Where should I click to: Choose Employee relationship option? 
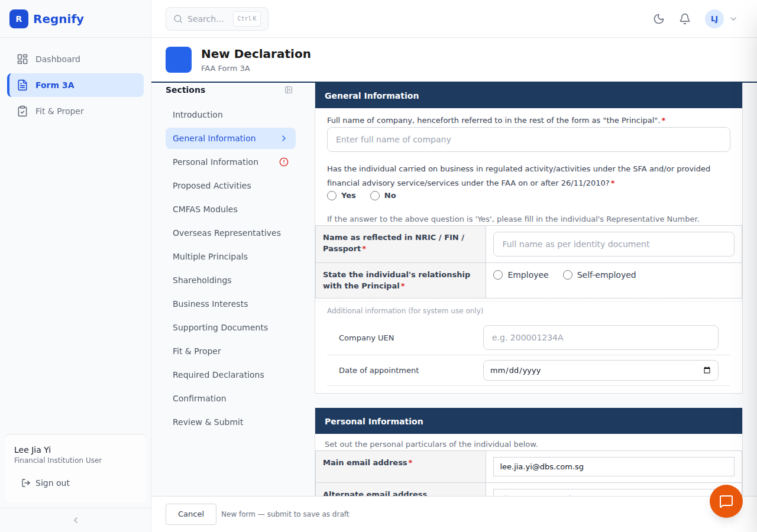coord(498,275)
